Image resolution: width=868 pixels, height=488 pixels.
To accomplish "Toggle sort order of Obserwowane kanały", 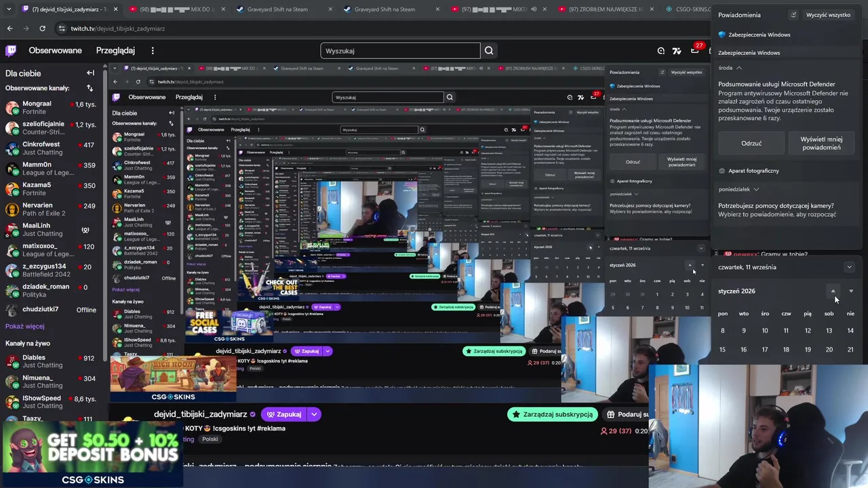I will tap(90, 88).
